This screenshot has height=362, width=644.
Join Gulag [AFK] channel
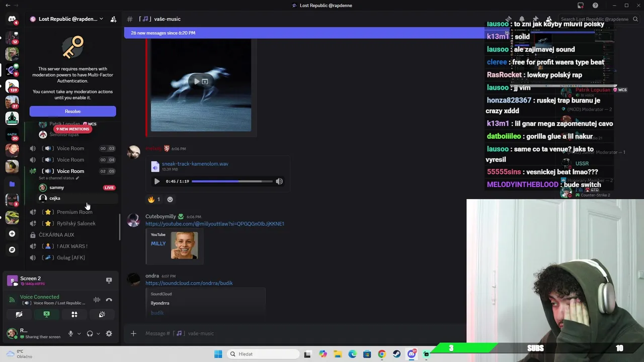tap(72, 257)
